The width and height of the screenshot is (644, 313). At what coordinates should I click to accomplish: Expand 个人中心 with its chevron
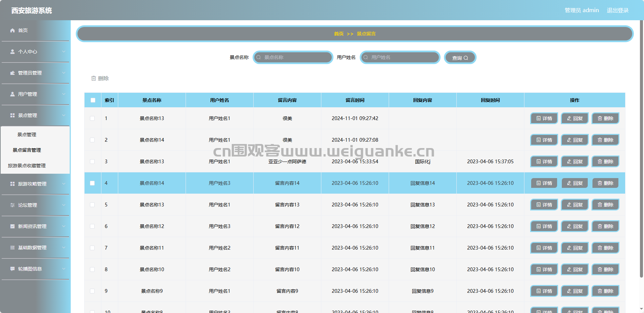tap(64, 52)
